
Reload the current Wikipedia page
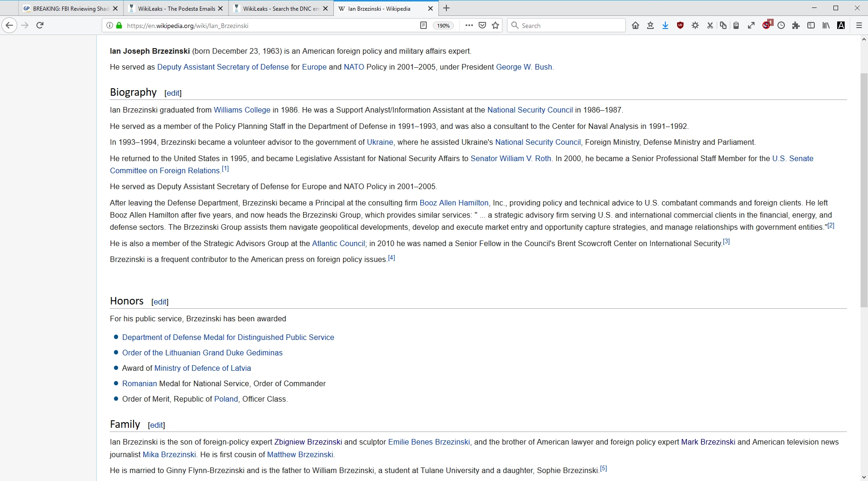40,25
